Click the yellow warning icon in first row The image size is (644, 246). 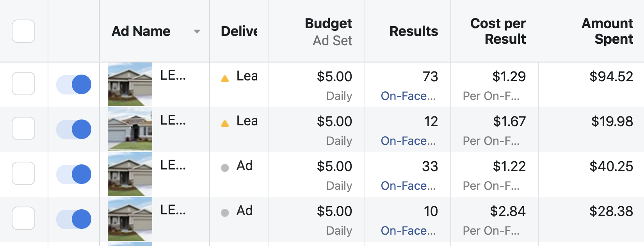tap(225, 78)
